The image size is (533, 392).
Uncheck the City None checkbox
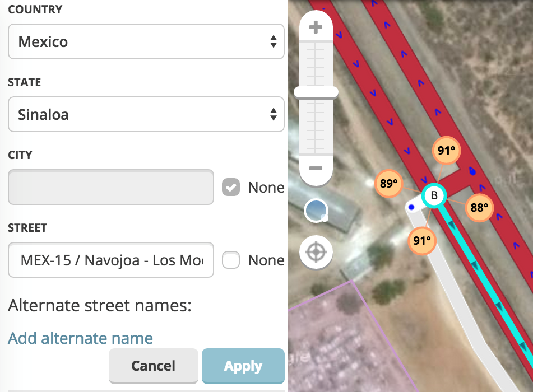pos(231,188)
